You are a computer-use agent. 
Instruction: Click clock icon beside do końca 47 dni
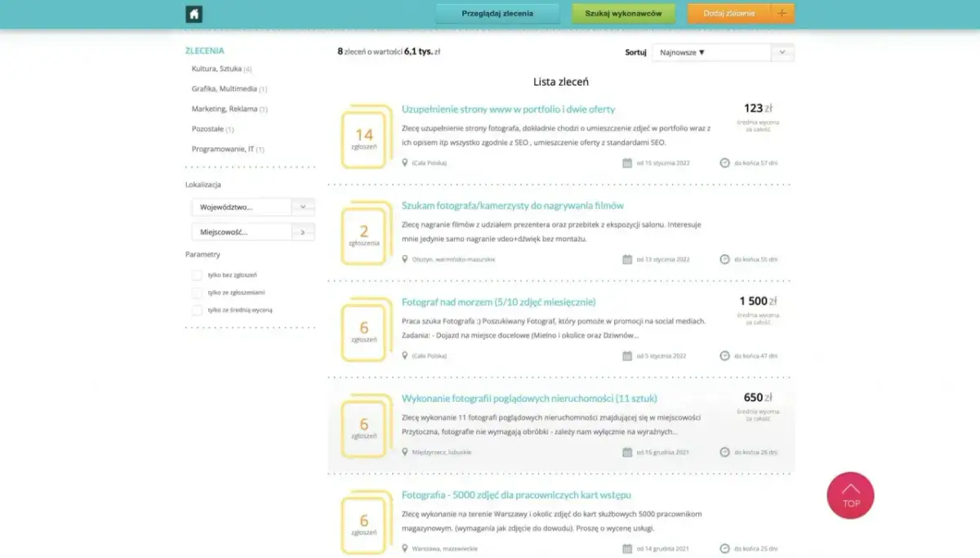coord(724,355)
